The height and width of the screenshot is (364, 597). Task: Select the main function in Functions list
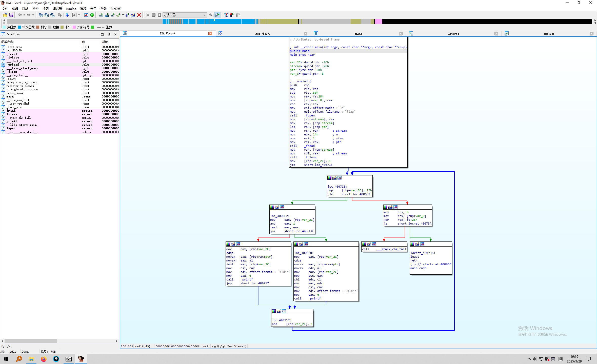click(10, 96)
